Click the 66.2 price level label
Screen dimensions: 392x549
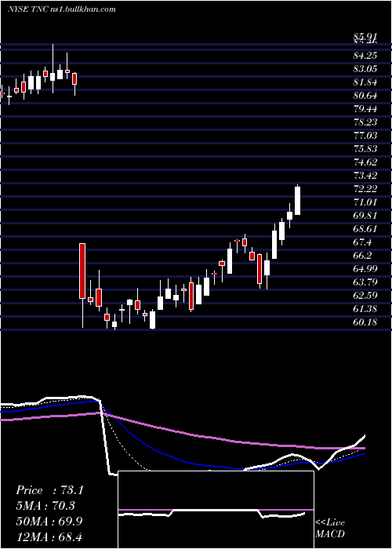362,255
